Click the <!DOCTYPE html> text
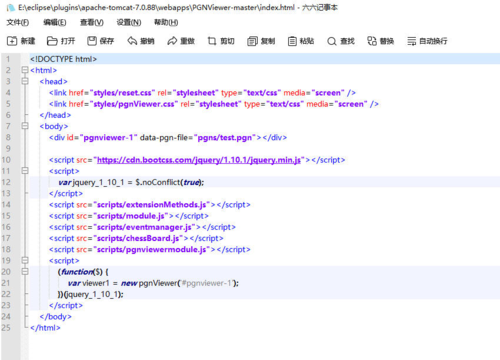500x360 pixels. coord(63,59)
